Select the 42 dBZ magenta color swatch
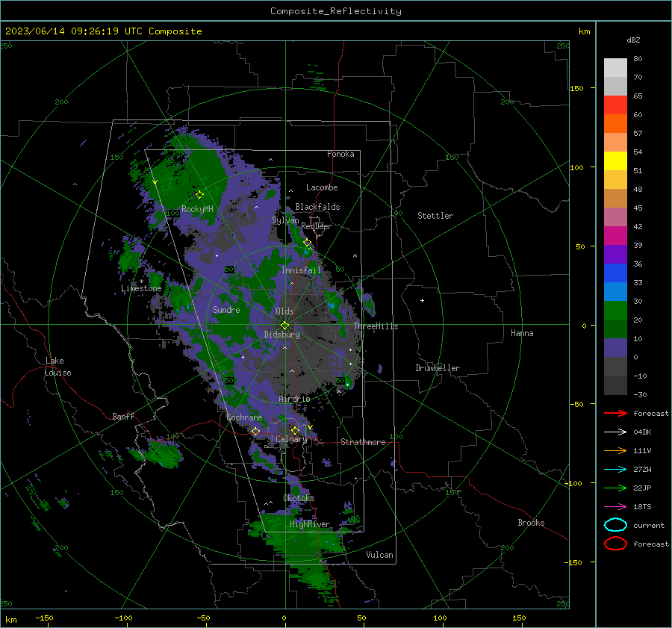 (x=615, y=235)
